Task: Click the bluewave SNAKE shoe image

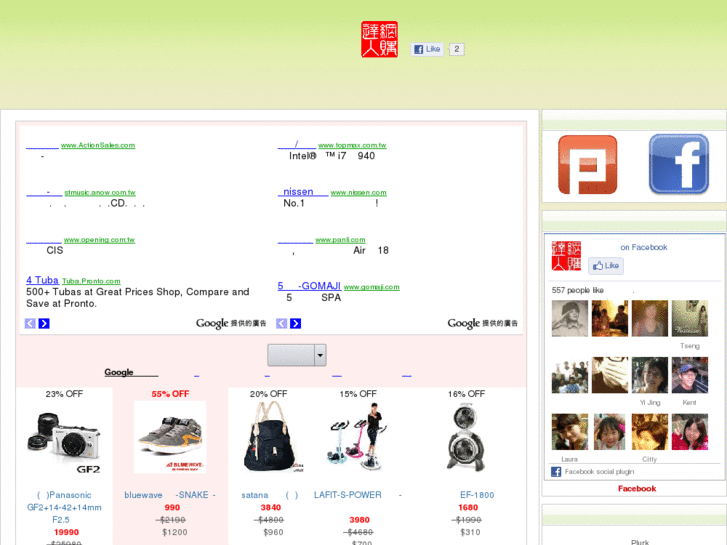Action: point(170,437)
